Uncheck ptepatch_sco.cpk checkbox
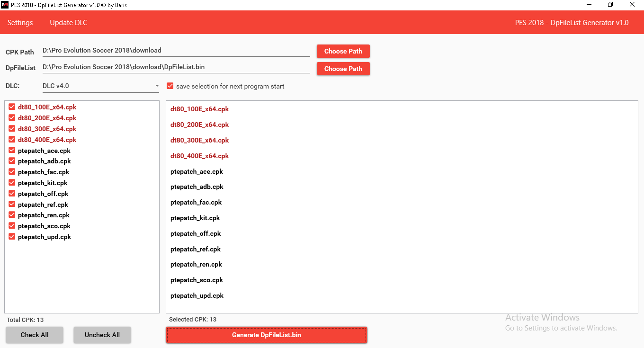Viewport: 644px width, 348px height. pos(12,226)
